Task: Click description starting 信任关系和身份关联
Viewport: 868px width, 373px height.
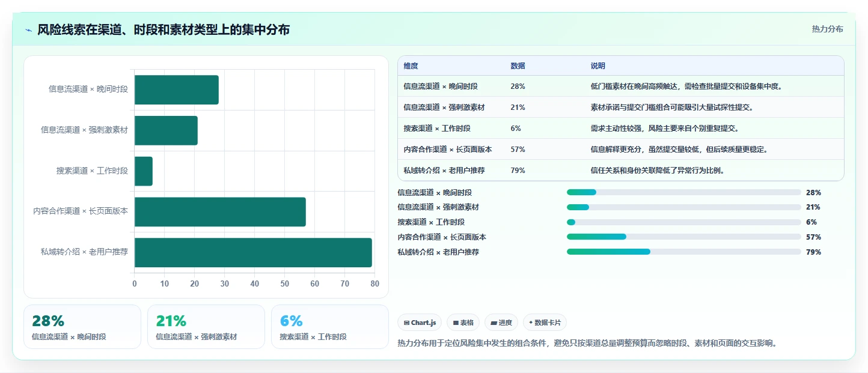Action: (658, 171)
